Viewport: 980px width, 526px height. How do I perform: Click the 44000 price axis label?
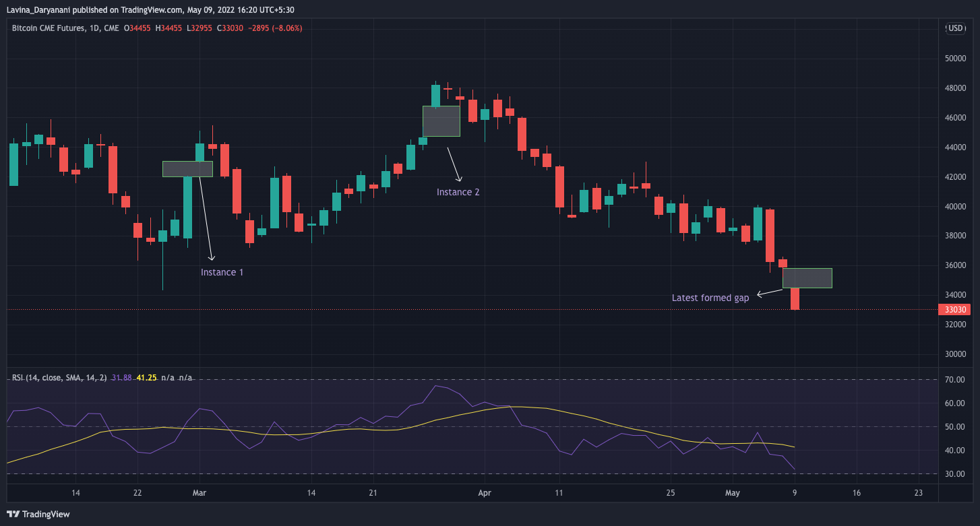pos(954,147)
